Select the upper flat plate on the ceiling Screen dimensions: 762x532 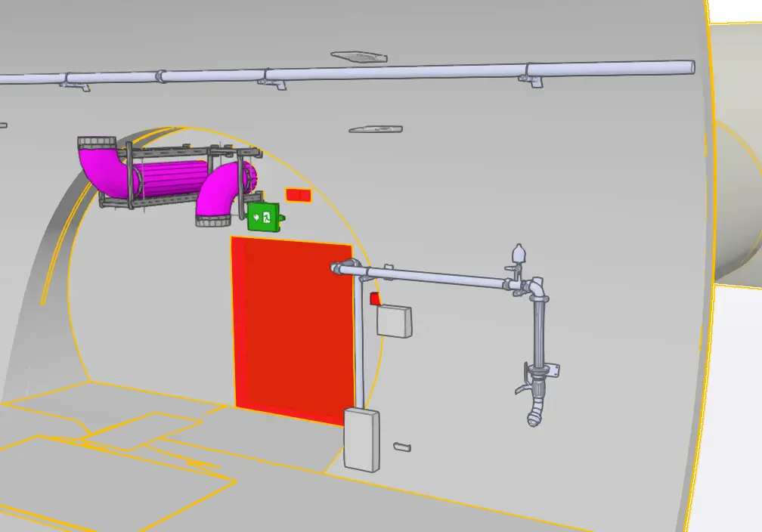(359, 56)
